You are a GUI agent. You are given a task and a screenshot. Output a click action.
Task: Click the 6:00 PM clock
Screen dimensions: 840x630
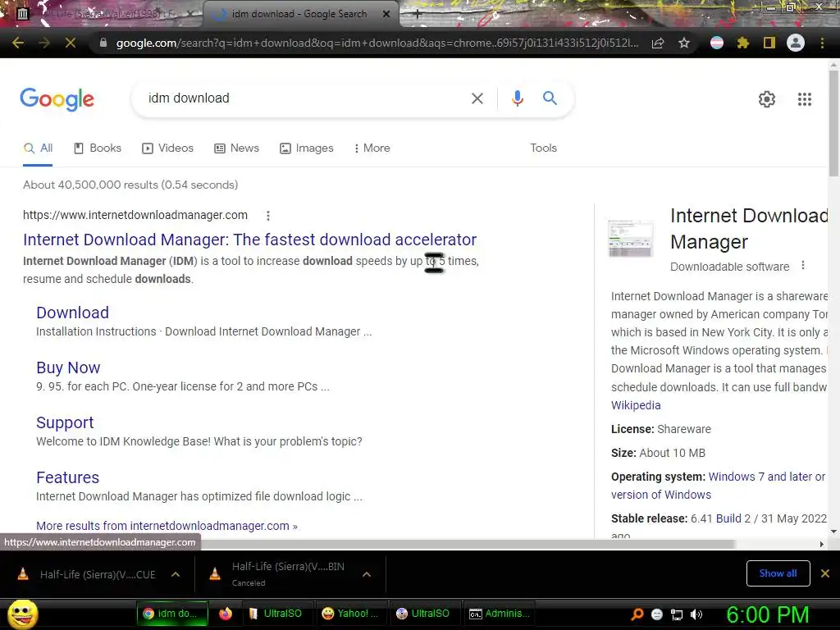pyautogui.click(x=767, y=614)
